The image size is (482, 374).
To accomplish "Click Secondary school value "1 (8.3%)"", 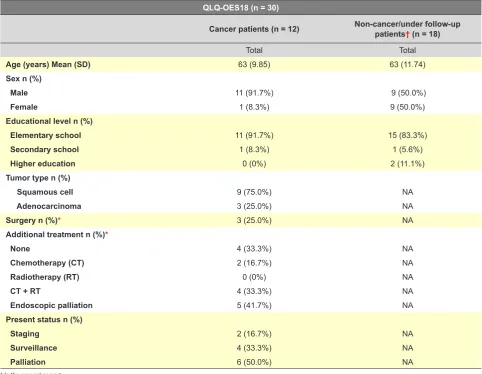I will 254,150.
